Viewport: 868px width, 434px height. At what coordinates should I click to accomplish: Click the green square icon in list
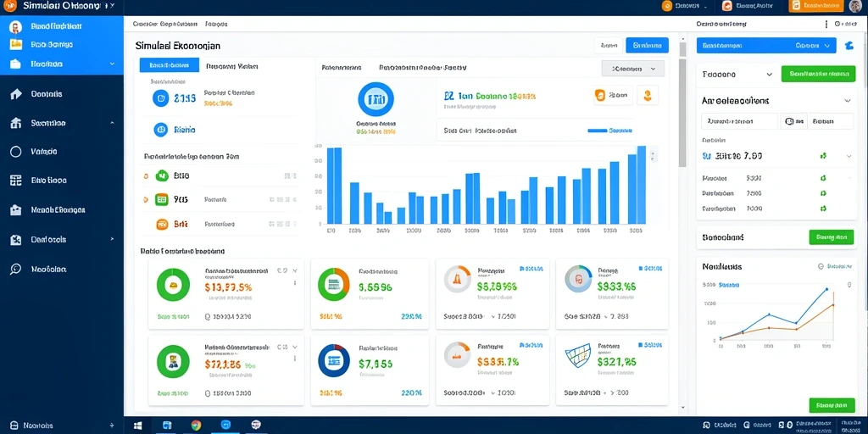click(x=162, y=199)
